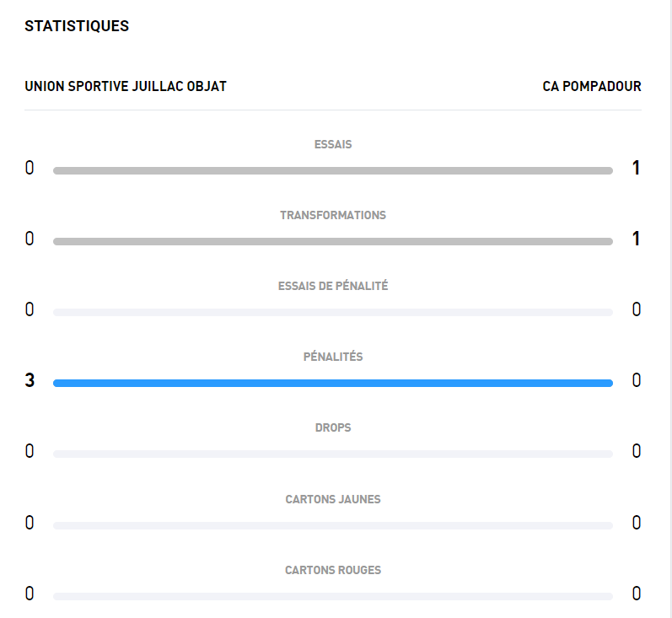Click the empty Cartons jaunes bar
This screenshot has width=672, height=618.
click(x=332, y=525)
